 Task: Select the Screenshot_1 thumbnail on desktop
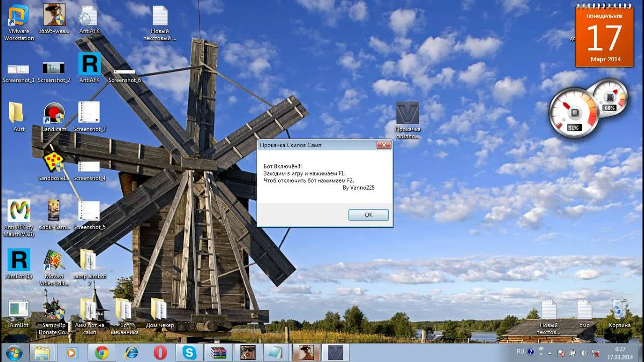(19, 73)
